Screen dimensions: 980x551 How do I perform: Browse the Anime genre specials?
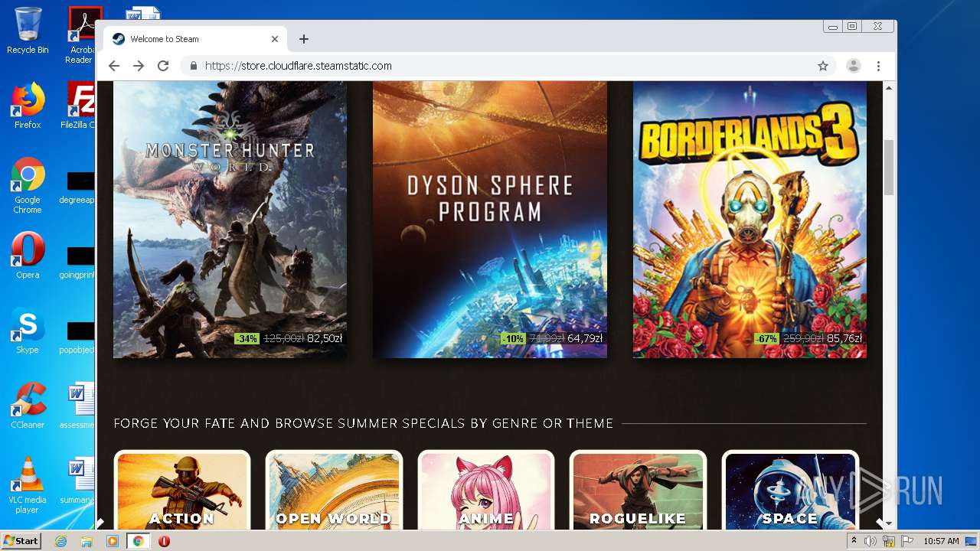(x=486, y=490)
